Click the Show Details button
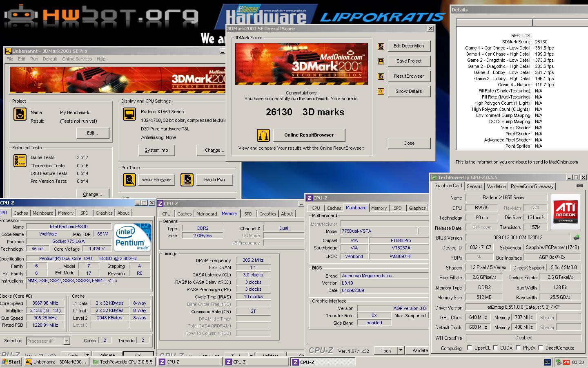Viewport: 588px width, 368px height. (409, 92)
